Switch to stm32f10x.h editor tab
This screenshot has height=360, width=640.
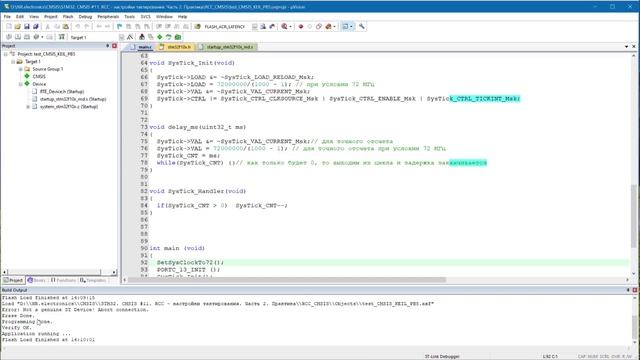click(176, 47)
